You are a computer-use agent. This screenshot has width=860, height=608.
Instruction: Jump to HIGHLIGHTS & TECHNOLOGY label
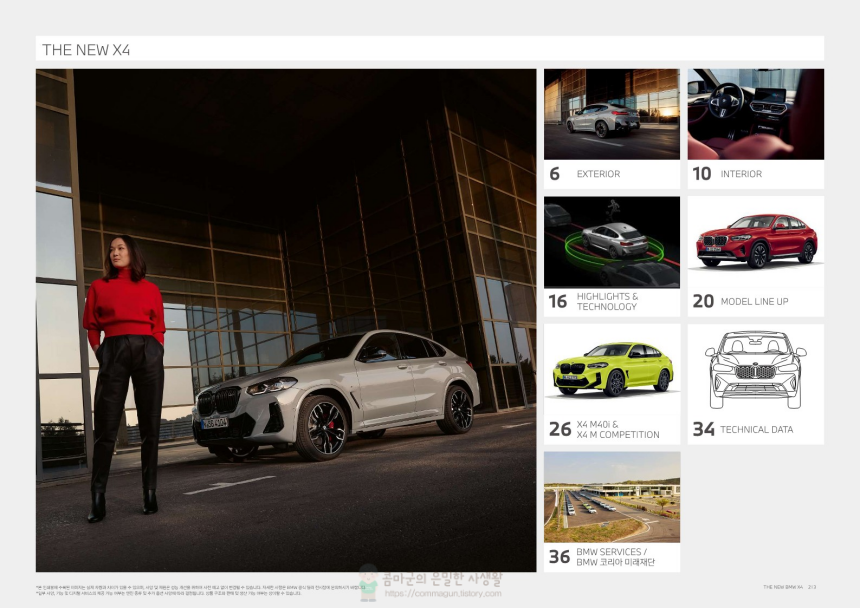(x=607, y=302)
